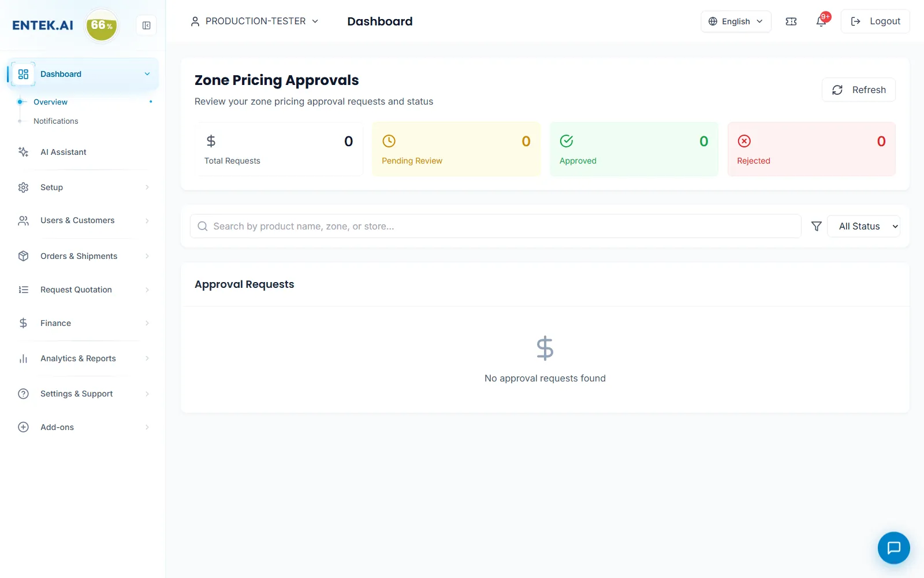Image resolution: width=924 pixels, height=578 pixels.
Task: Click the Orders & Shipments box icon
Action: (23, 256)
